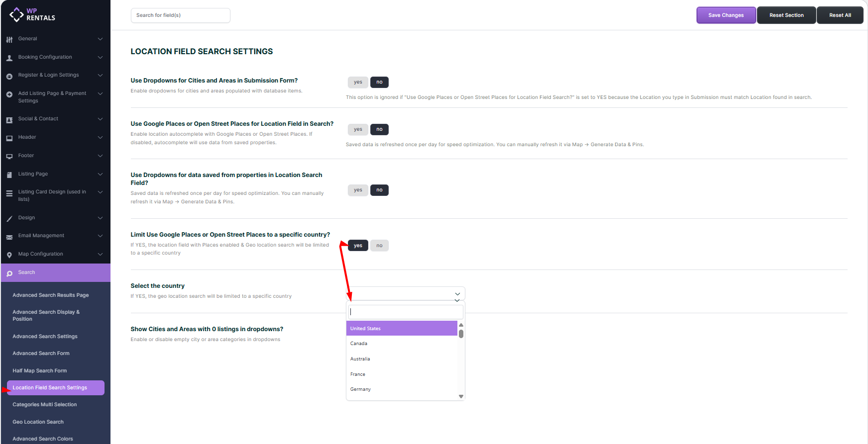
Task: Go to Advanced Search Form settings
Action: 41,354
